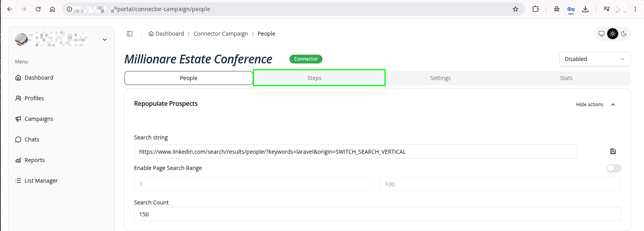Go back with browser back arrow
644x231 pixels.
pos(10,9)
